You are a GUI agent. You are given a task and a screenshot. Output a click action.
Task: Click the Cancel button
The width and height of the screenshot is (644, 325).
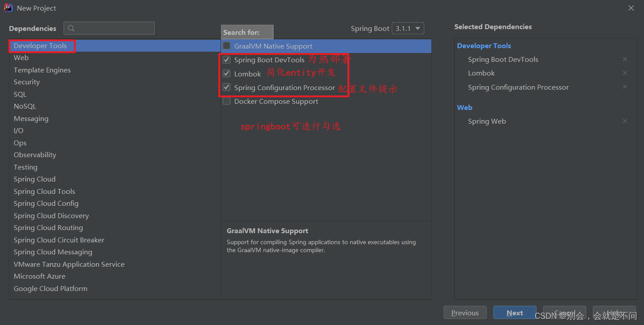click(564, 313)
